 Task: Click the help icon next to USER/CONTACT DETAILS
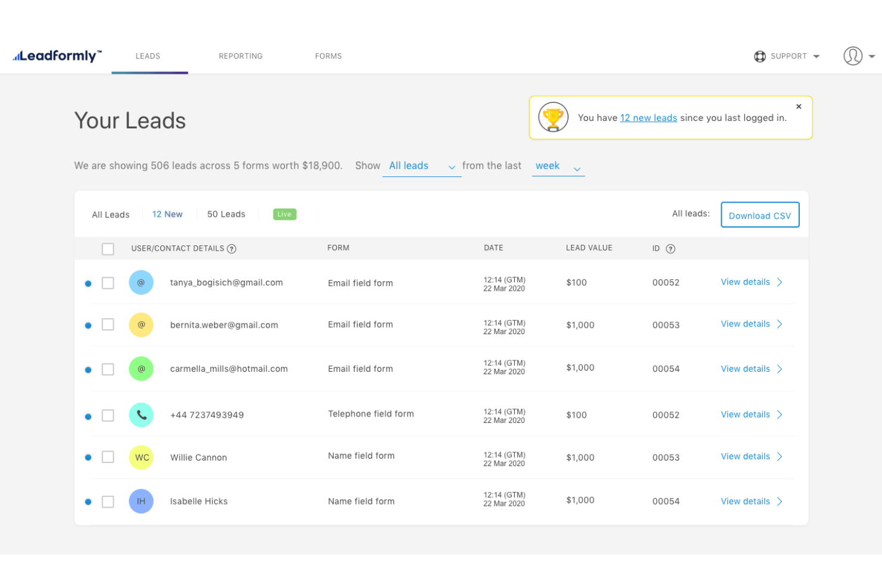(232, 248)
